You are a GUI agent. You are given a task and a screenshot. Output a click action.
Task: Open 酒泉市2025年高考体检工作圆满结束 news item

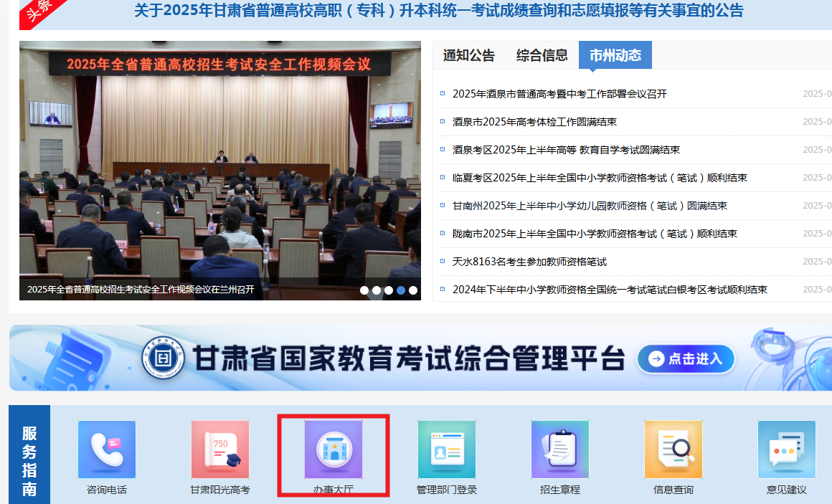point(534,122)
